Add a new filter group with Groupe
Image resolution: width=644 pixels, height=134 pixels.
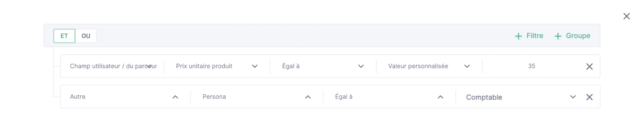pyautogui.click(x=572, y=36)
